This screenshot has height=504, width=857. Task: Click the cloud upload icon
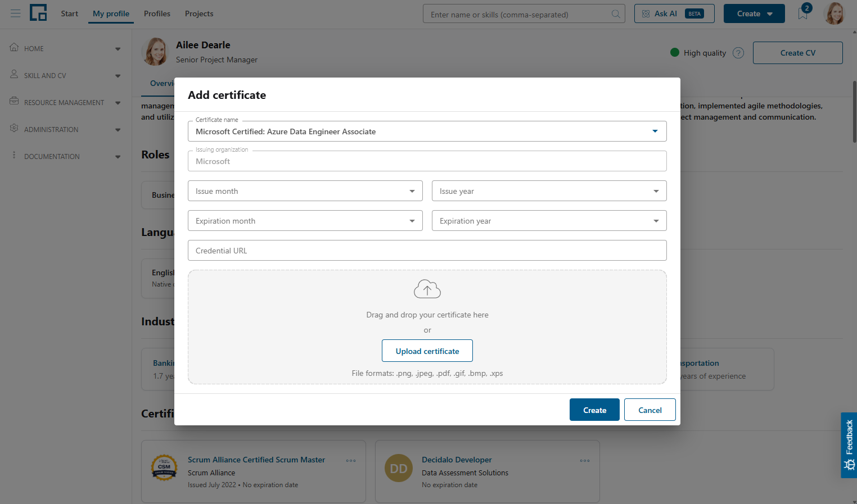coord(427,289)
